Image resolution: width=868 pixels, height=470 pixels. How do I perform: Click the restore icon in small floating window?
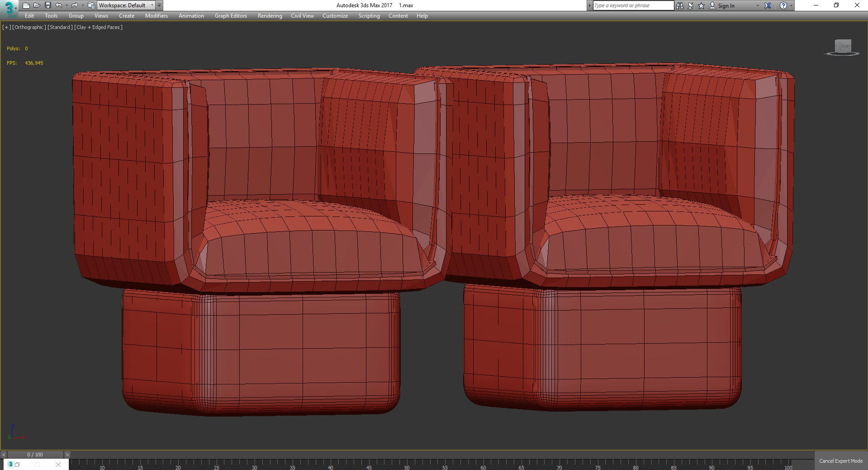(x=17, y=465)
